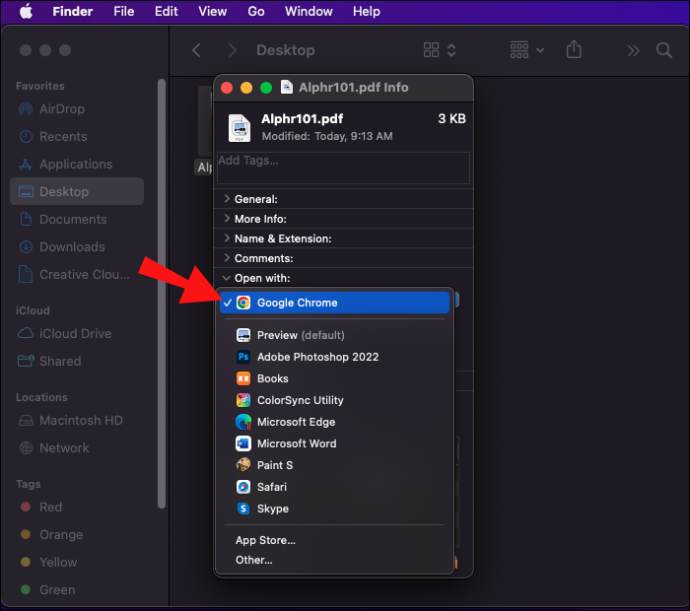Click the sidebar scrollbar
Viewport: 690px width, 611px height.
(x=161, y=294)
